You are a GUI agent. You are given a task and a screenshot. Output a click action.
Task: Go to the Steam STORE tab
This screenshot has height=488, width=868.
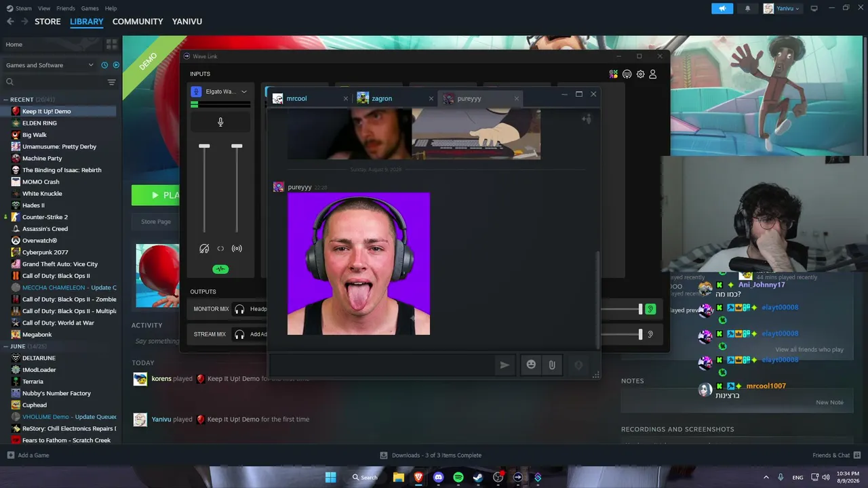pos(47,22)
